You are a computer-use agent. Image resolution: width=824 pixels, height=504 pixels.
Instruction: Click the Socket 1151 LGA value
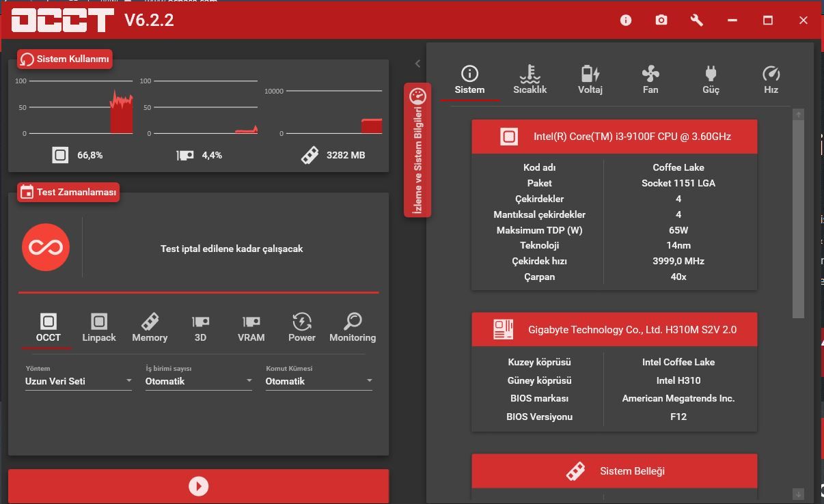click(x=678, y=183)
